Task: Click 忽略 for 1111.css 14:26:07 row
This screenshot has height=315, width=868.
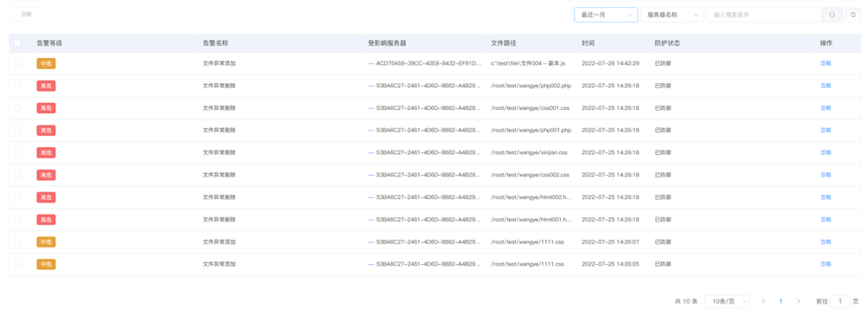Action: (x=826, y=241)
